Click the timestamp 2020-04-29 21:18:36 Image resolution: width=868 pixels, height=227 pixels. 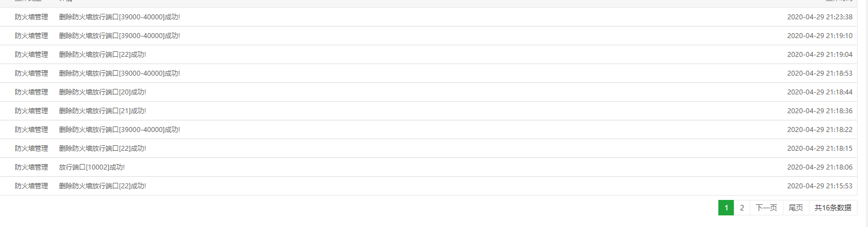(x=820, y=111)
